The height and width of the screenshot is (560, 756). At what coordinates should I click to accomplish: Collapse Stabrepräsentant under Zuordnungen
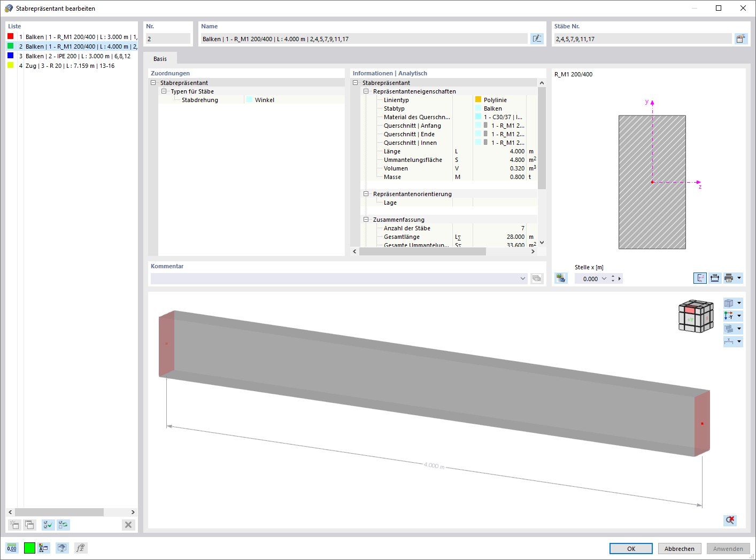coord(153,83)
